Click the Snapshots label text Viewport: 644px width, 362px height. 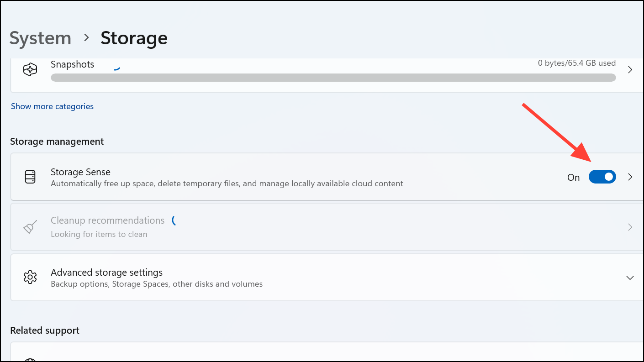pyautogui.click(x=72, y=64)
